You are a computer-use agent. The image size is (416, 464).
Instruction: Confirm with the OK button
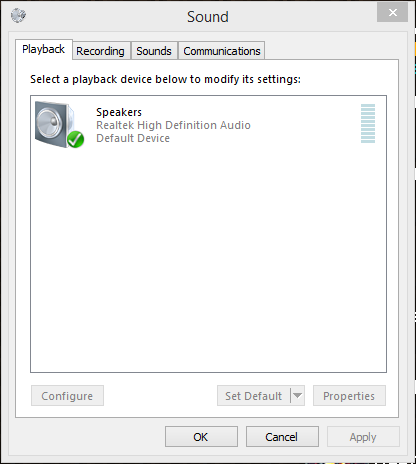click(201, 437)
